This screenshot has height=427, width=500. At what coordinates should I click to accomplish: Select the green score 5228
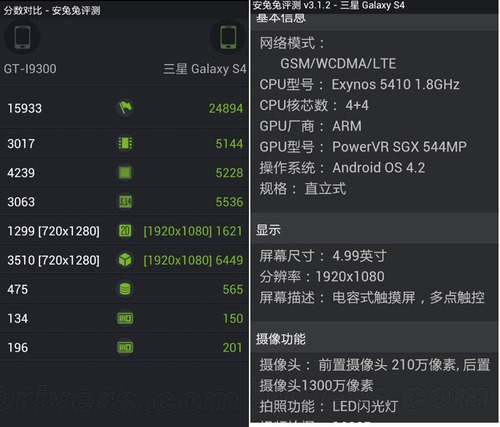[229, 173]
